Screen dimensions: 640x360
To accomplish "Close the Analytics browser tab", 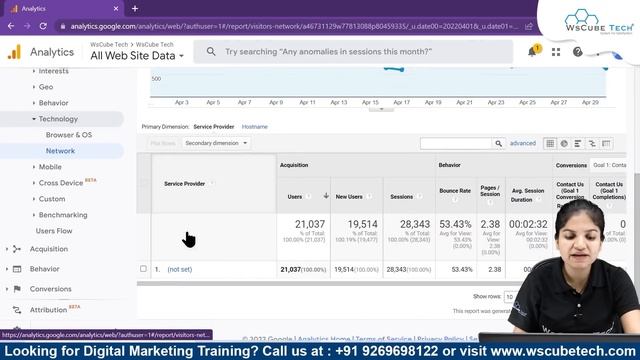I will coord(116,8).
